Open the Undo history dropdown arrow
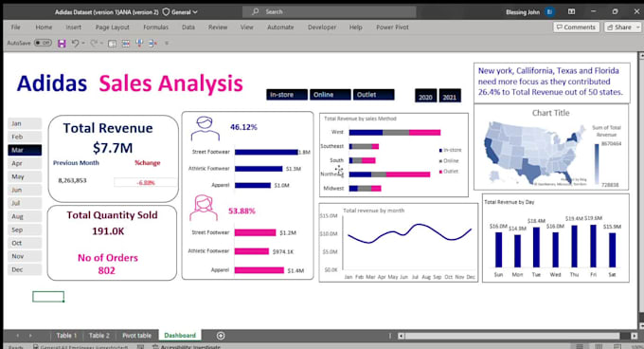Viewport: 644px width, 349px height. tap(83, 44)
